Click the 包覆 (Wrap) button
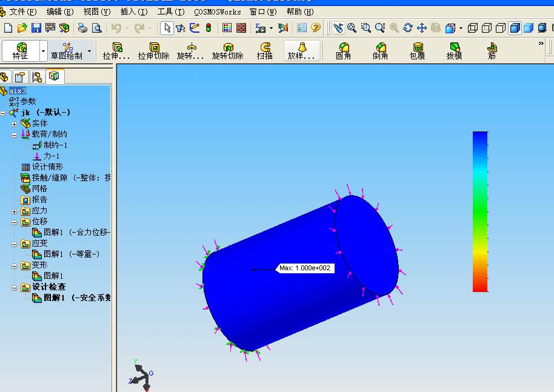The height and width of the screenshot is (392, 554). (417, 51)
